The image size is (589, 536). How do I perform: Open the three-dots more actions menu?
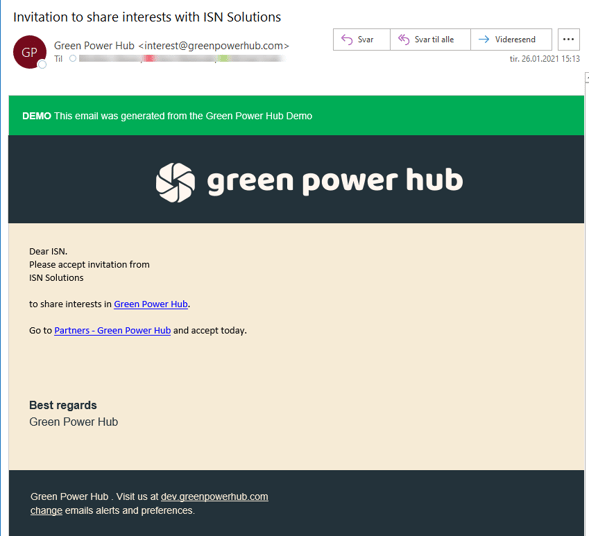click(568, 39)
